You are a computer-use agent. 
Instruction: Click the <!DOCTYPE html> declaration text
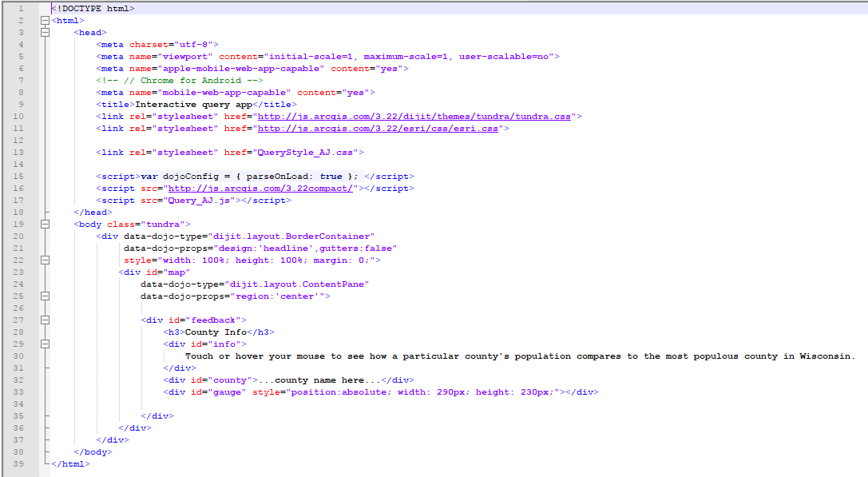coord(93,9)
